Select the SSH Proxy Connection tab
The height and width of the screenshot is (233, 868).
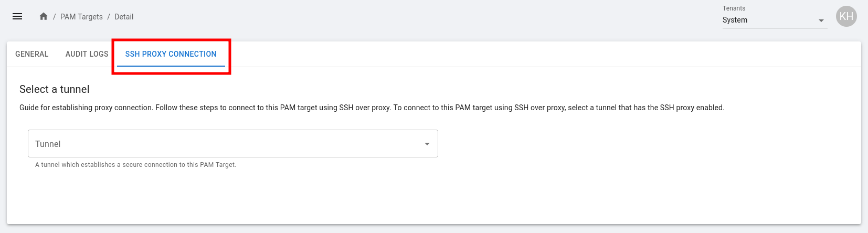(171, 54)
